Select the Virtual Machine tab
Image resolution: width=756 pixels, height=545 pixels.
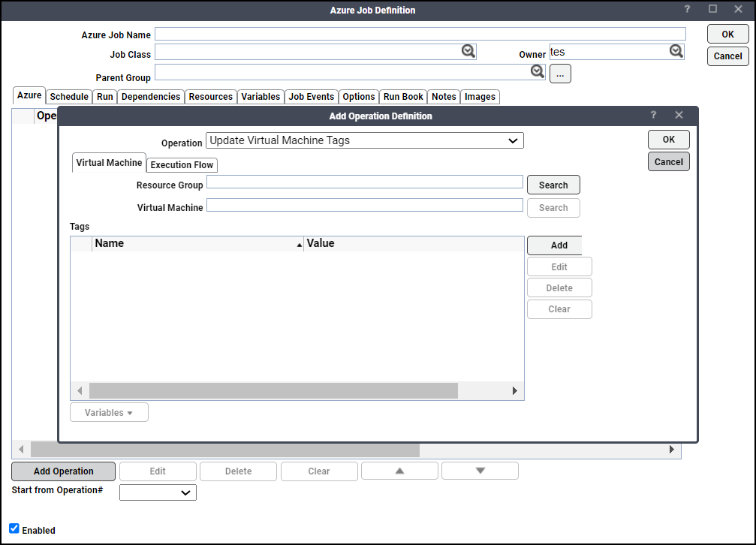(109, 163)
